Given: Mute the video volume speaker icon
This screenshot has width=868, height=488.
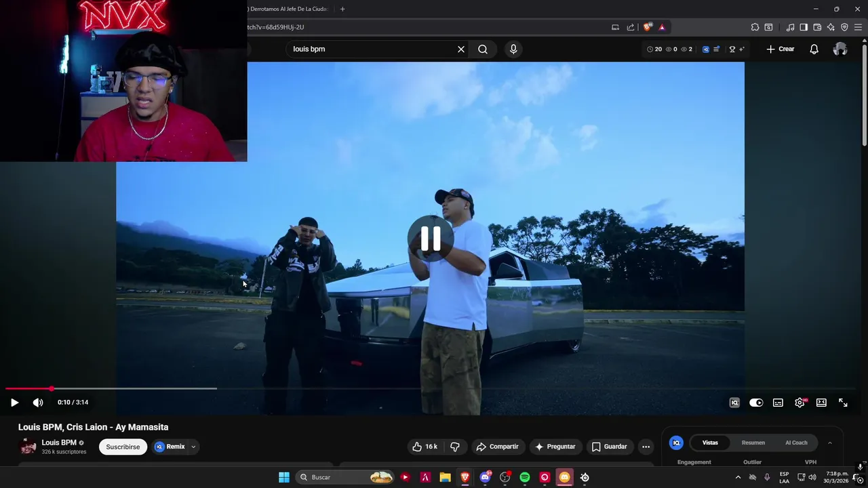Looking at the screenshot, I should pos(38,403).
